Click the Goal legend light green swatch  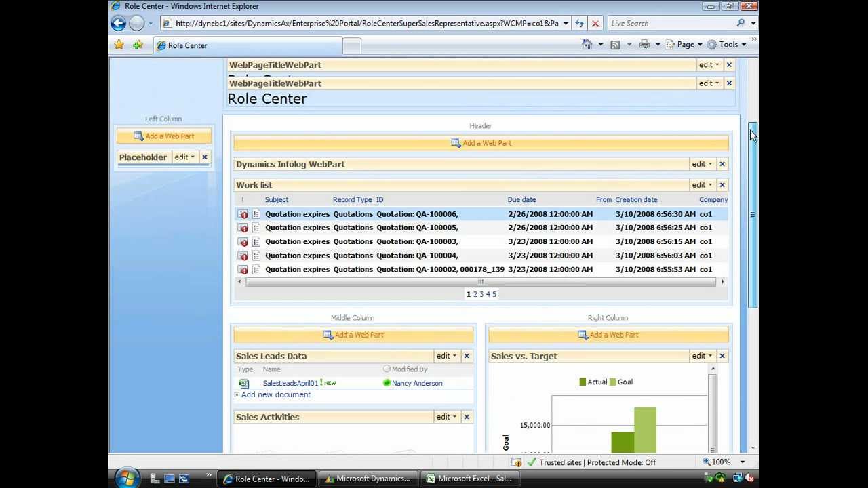pyautogui.click(x=613, y=382)
